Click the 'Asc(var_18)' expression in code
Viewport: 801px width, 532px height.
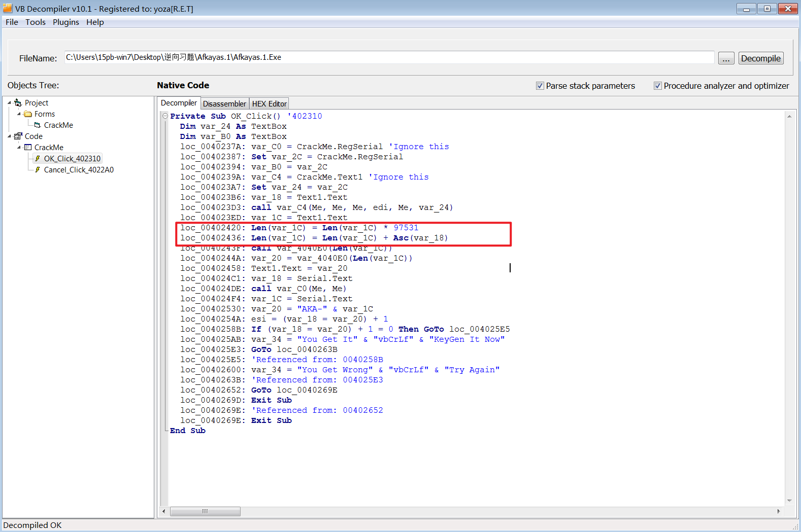click(421, 238)
